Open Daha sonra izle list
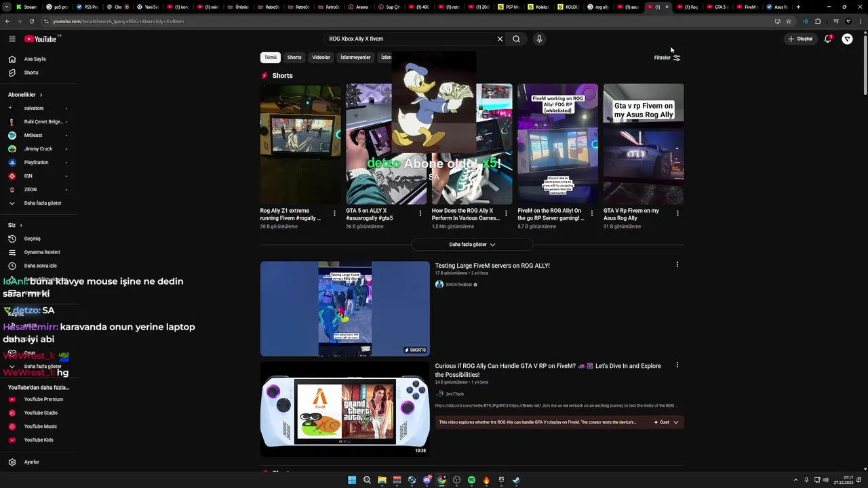 point(39,266)
